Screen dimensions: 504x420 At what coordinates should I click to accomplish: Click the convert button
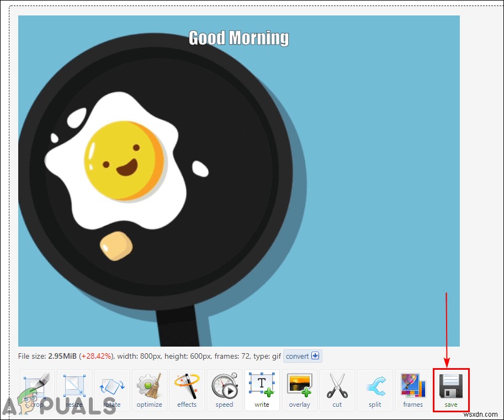[303, 356]
